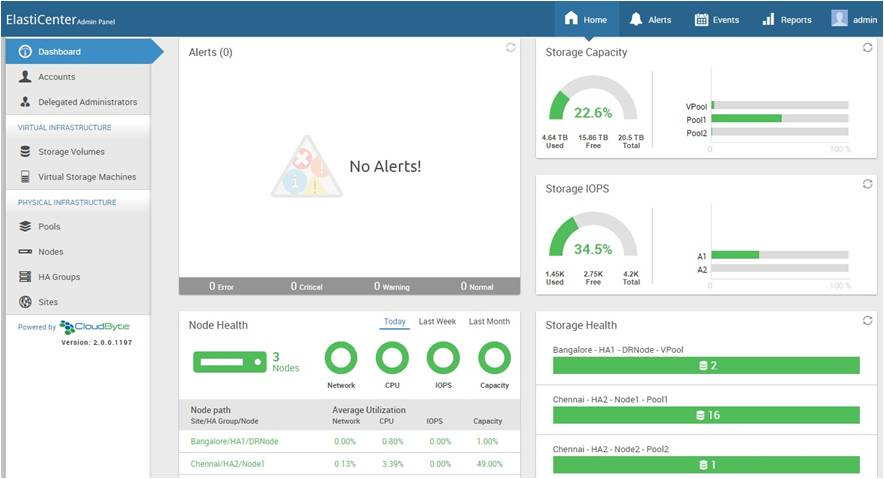Click the Chennai Pool1 green health bar

pos(706,415)
